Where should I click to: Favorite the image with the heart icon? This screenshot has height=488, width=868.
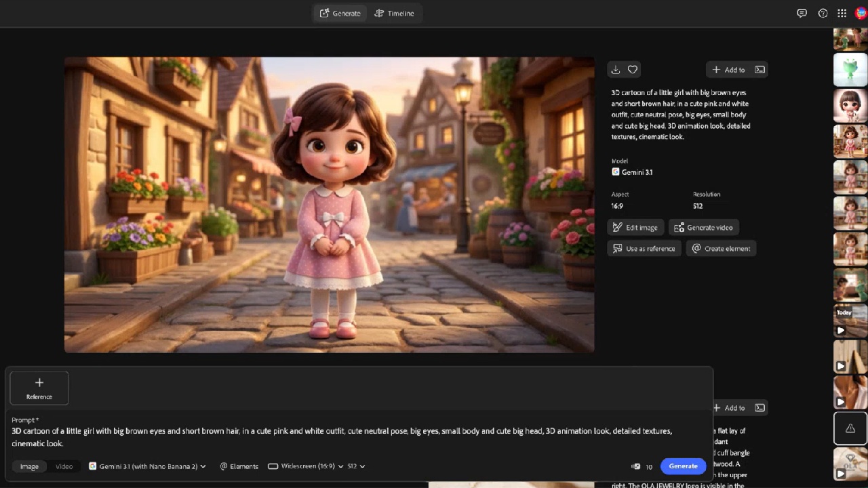[633, 69]
